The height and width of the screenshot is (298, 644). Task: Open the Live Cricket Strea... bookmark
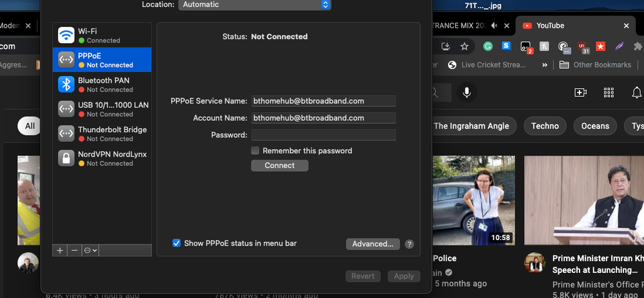tap(487, 65)
